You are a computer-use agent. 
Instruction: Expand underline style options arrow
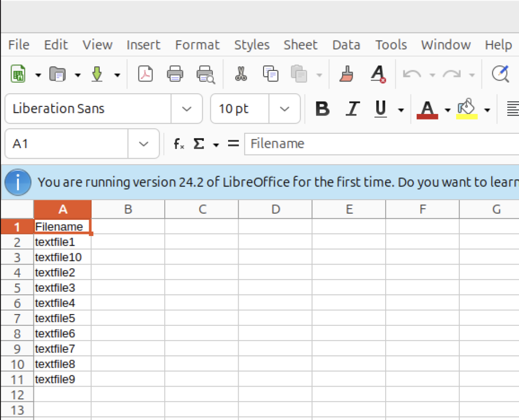pyautogui.click(x=401, y=110)
